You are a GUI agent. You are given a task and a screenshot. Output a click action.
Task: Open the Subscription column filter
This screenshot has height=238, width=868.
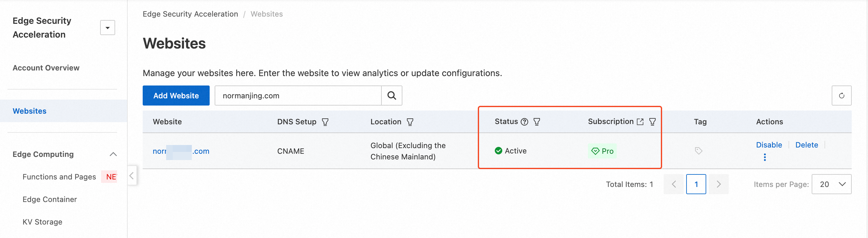(x=652, y=122)
